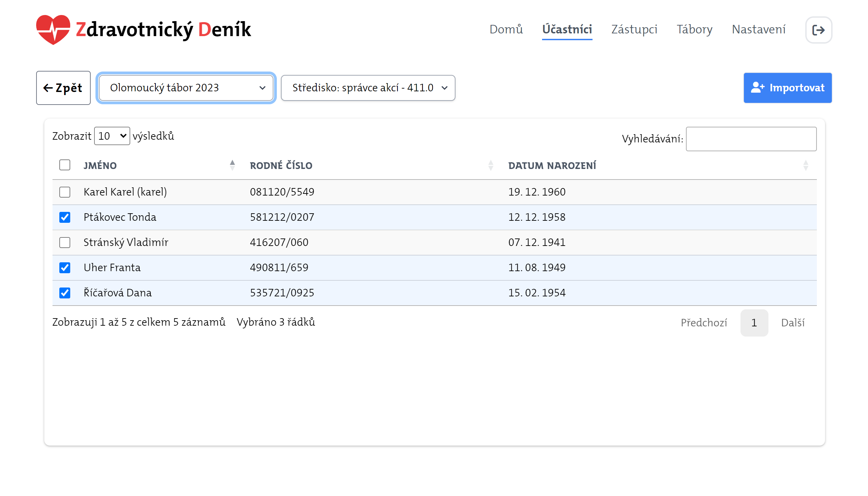Click the blue Importovat button

pos(788,88)
